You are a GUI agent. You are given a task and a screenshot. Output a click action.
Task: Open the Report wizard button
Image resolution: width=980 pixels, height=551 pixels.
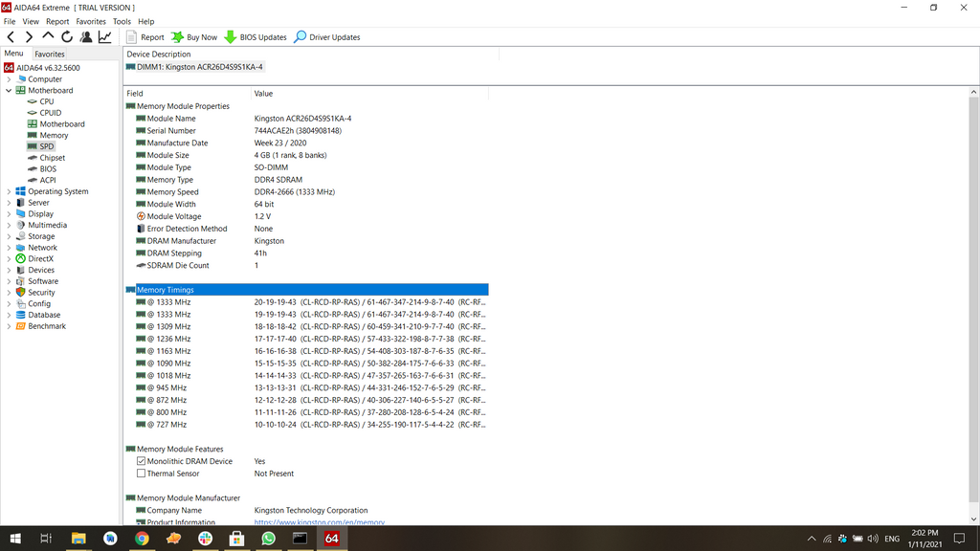coord(145,37)
